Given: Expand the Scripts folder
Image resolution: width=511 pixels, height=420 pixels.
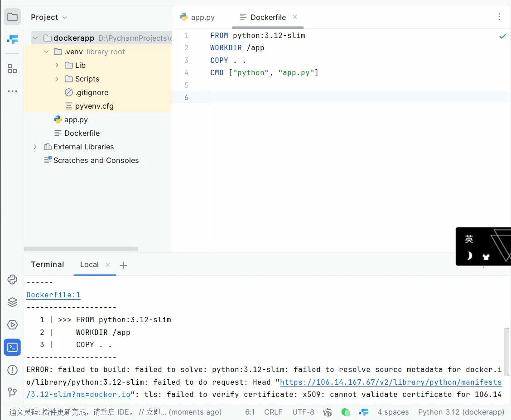Looking at the screenshot, I should pos(57,79).
